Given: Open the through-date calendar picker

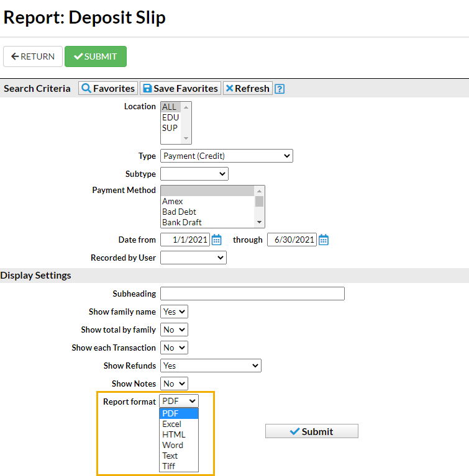Looking at the screenshot, I should click(324, 240).
